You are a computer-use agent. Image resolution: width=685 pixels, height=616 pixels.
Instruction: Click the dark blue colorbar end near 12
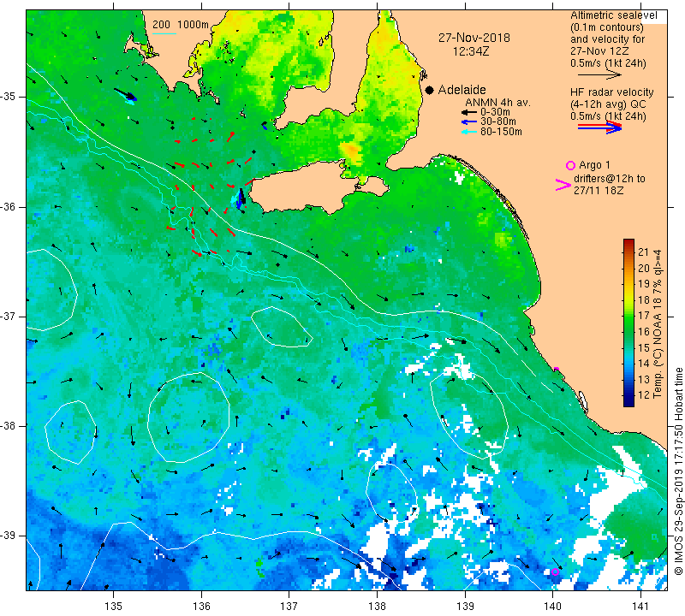(x=628, y=396)
